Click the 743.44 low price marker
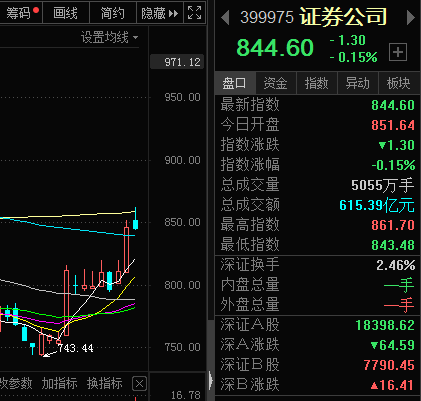 [76, 348]
